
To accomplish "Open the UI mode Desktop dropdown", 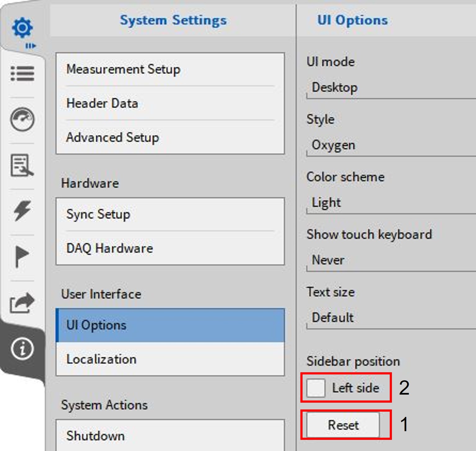I will point(391,88).
